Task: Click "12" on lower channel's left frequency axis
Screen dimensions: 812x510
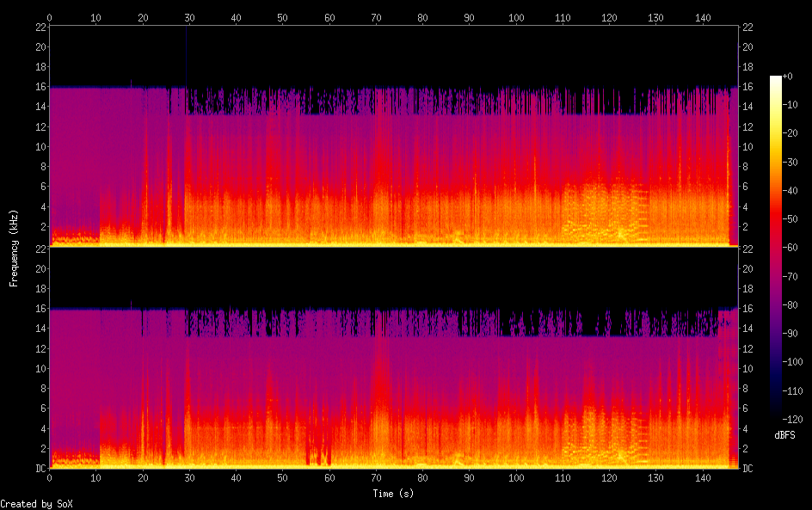Action: click(x=41, y=348)
